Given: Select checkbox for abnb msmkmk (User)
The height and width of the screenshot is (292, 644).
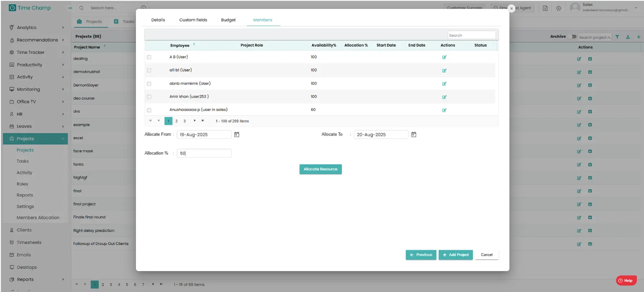Looking at the screenshot, I should tap(149, 84).
